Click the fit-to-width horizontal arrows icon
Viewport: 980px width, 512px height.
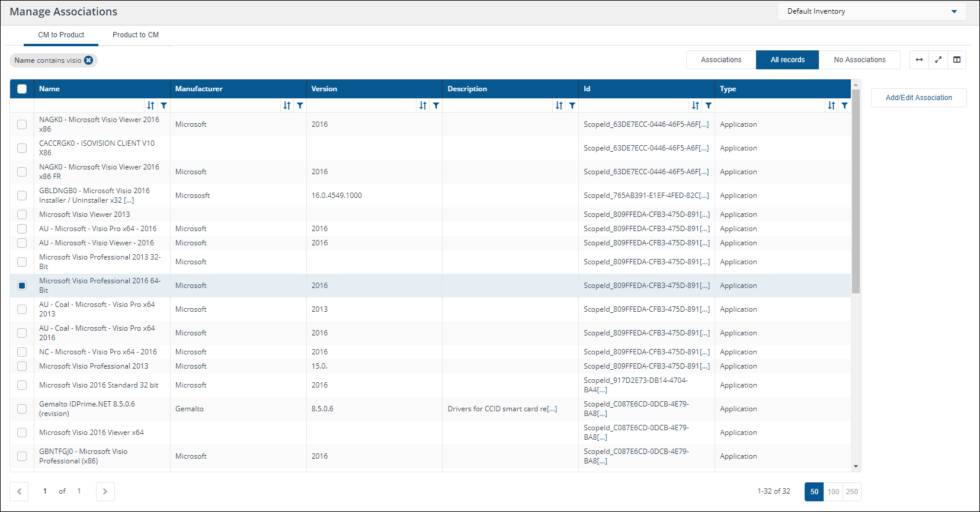click(x=919, y=60)
